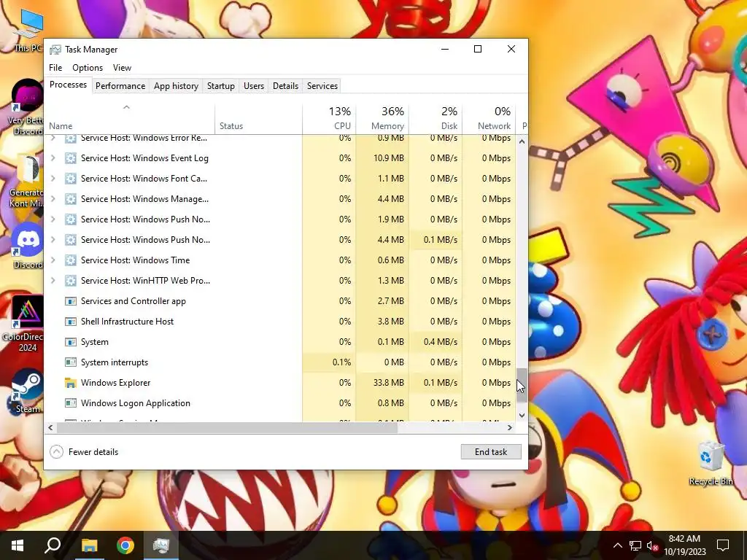Open the Very Better Discord shortcut
This screenshot has height=560, width=747.
click(x=28, y=108)
